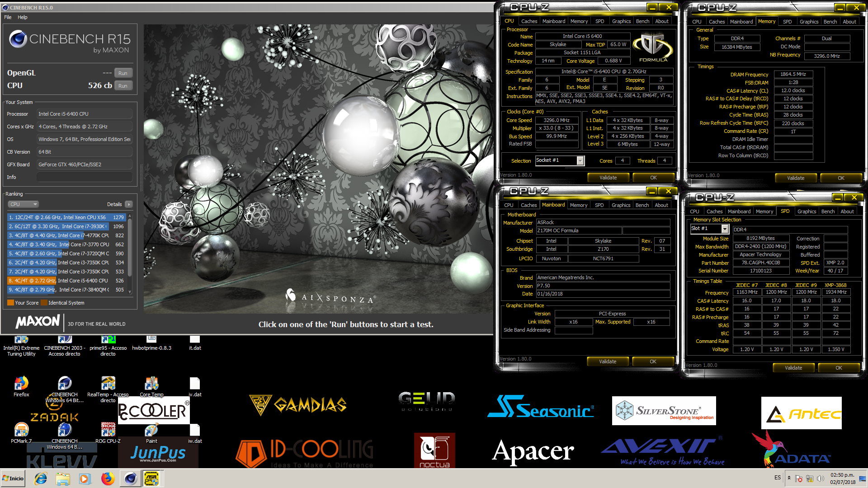This screenshot has width=868, height=488.
Task: Click OK in the CPU tab window
Action: [653, 178]
